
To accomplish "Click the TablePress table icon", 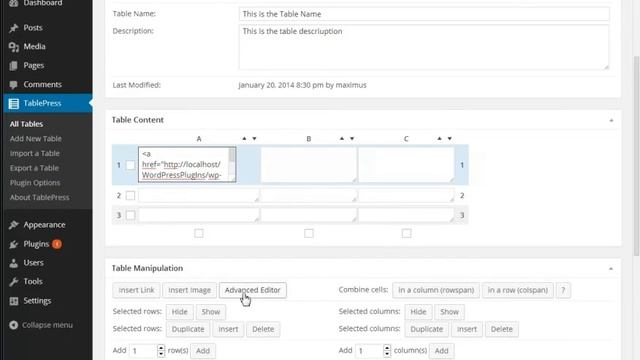I will click(x=13, y=103).
